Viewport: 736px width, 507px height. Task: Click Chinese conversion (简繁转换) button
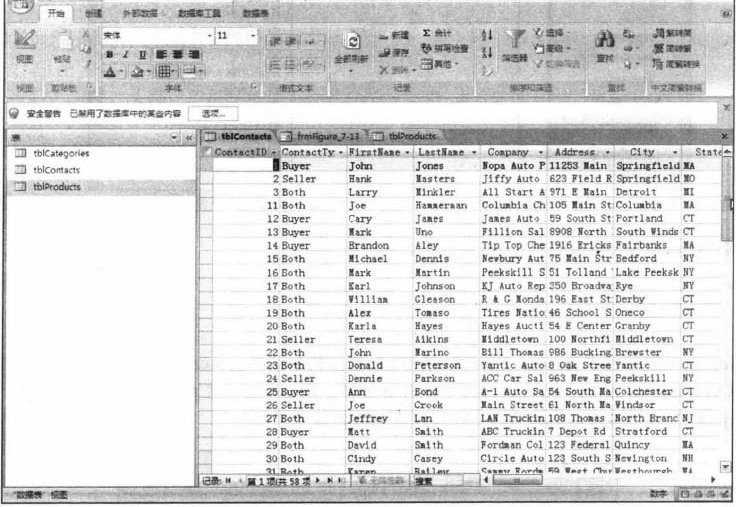click(676, 64)
